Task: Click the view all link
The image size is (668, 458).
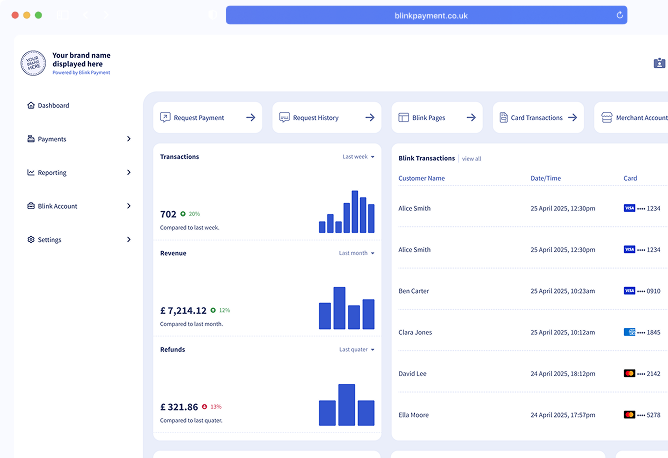Action: (472, 158)
